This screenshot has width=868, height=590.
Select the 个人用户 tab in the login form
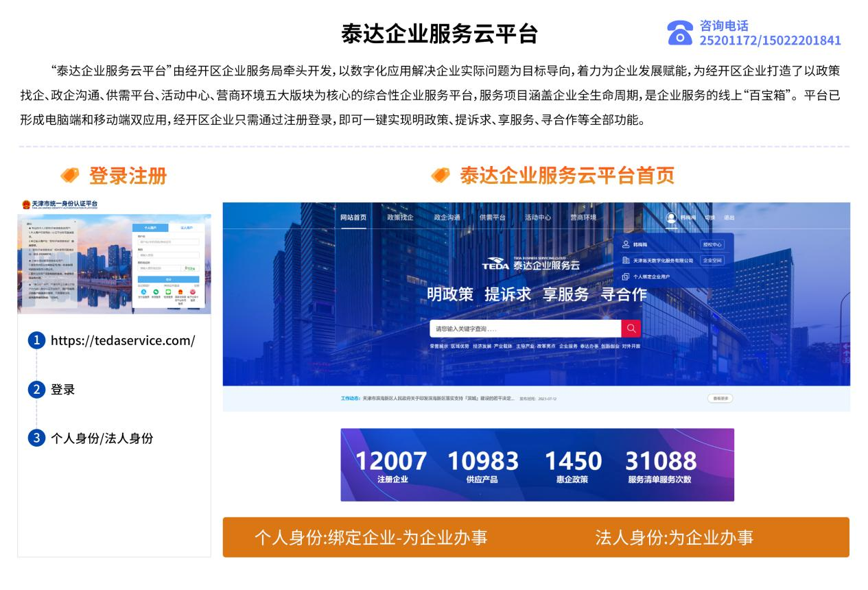pos(150,228)
